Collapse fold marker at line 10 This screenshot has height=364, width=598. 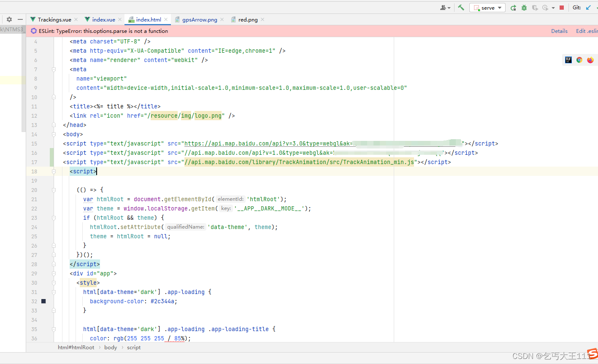54,97
